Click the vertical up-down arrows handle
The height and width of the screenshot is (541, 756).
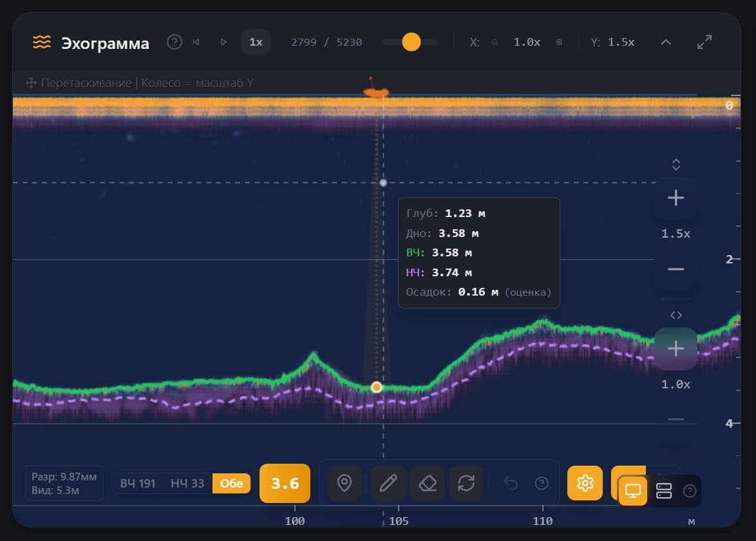676,164
